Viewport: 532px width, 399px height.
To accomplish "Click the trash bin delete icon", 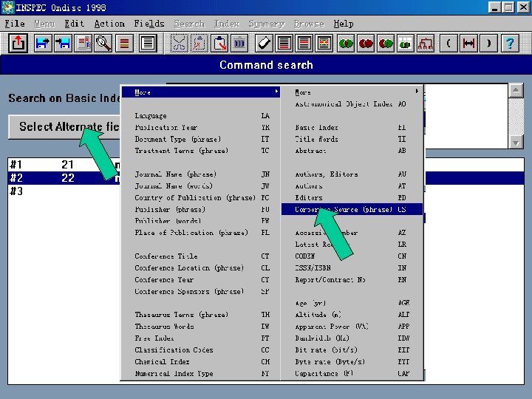I will coord(239,43).
